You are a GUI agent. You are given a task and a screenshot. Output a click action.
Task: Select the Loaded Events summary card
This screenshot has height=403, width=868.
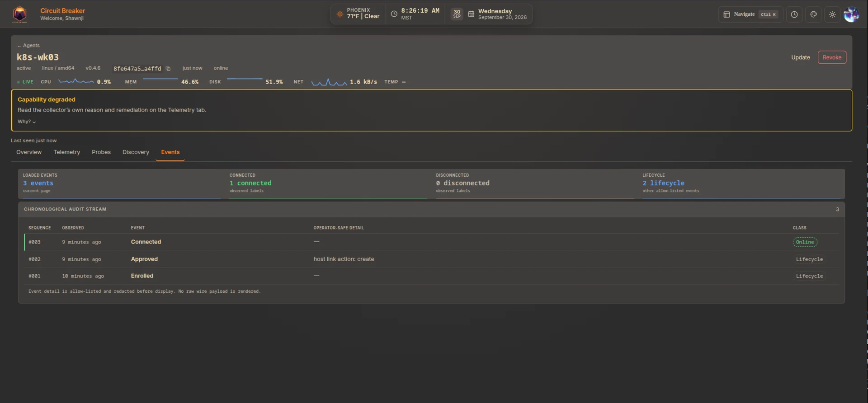point(122,184)
